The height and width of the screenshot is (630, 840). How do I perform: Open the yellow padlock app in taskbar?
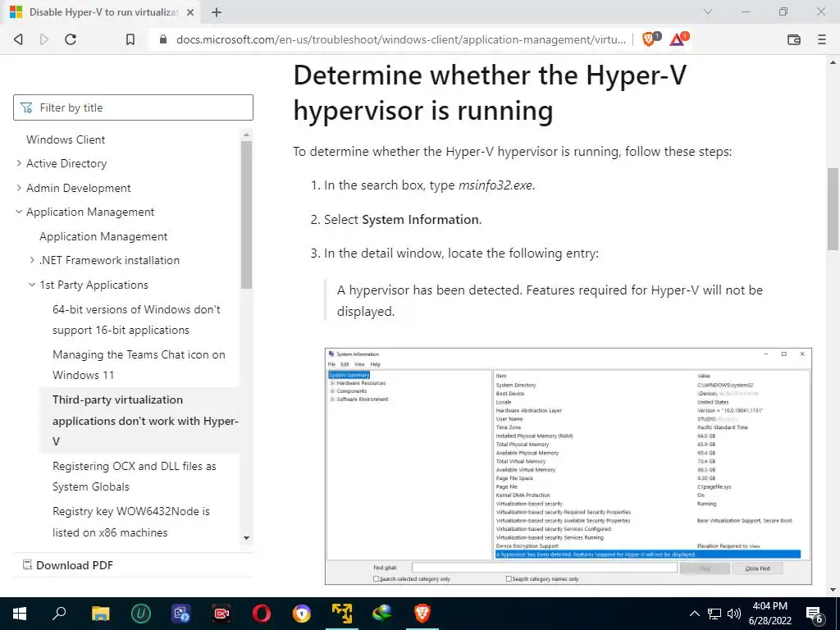point(302,614)
